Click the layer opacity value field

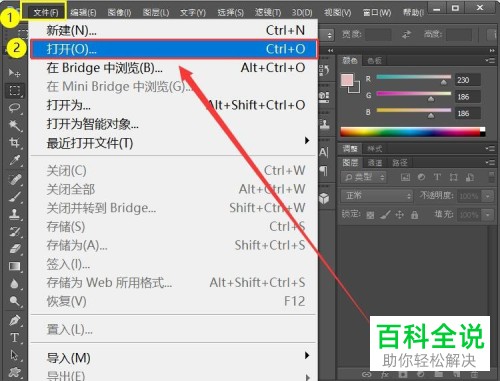coord(470,196)
